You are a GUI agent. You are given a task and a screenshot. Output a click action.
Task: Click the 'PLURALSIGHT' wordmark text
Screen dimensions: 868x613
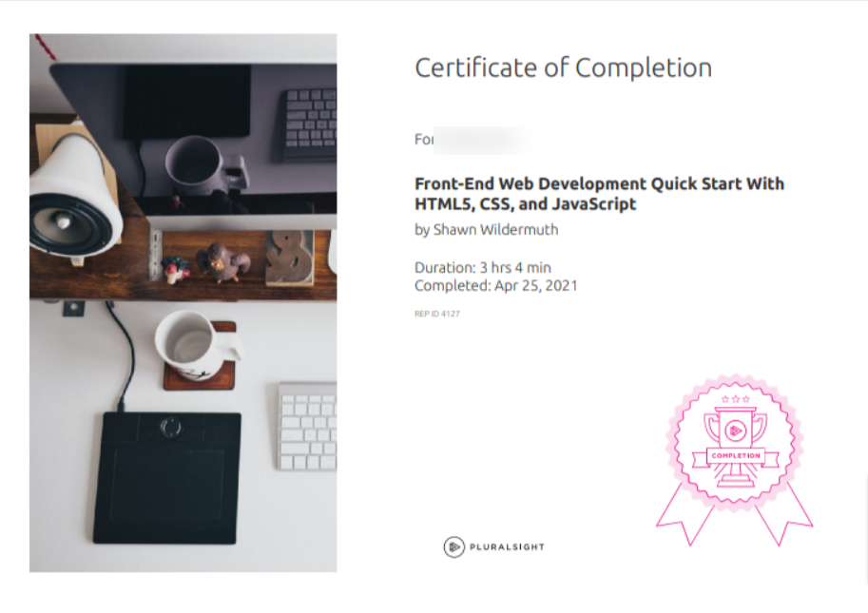[507, 547]
